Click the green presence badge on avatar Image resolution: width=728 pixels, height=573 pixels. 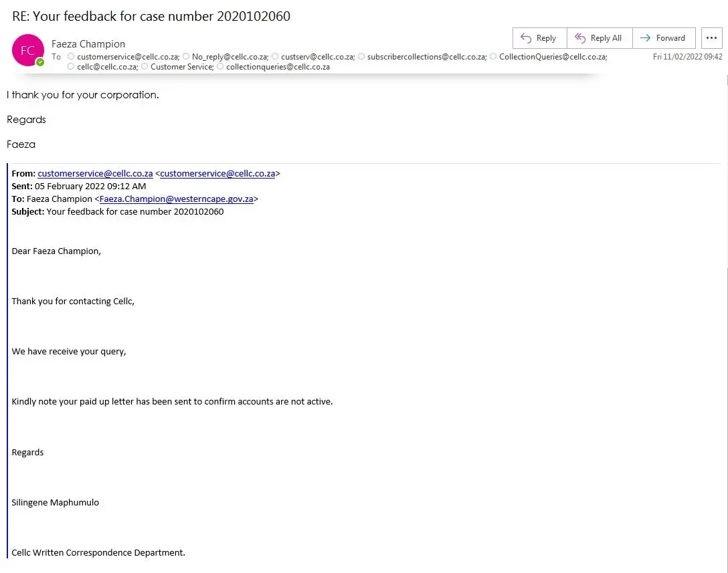40,62
